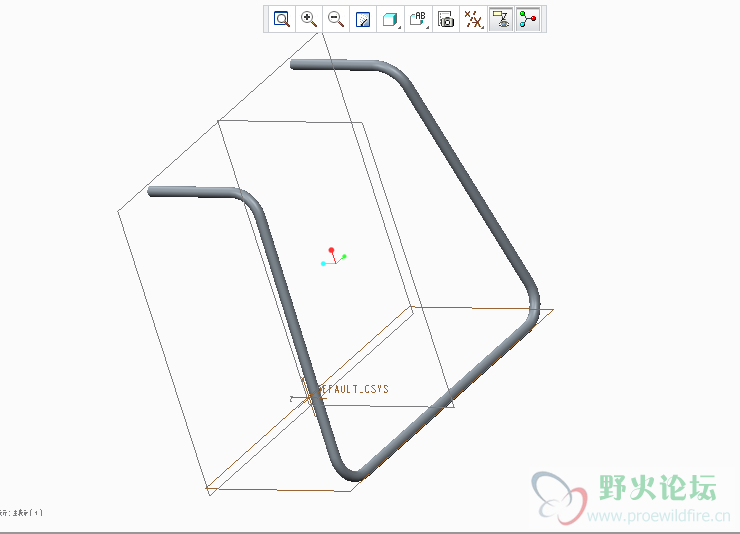Click the spin center marker in the model view

point(334,257)
